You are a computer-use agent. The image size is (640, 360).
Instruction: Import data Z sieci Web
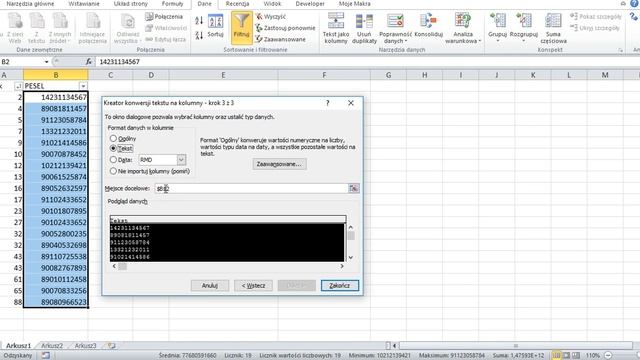(15, 28)
